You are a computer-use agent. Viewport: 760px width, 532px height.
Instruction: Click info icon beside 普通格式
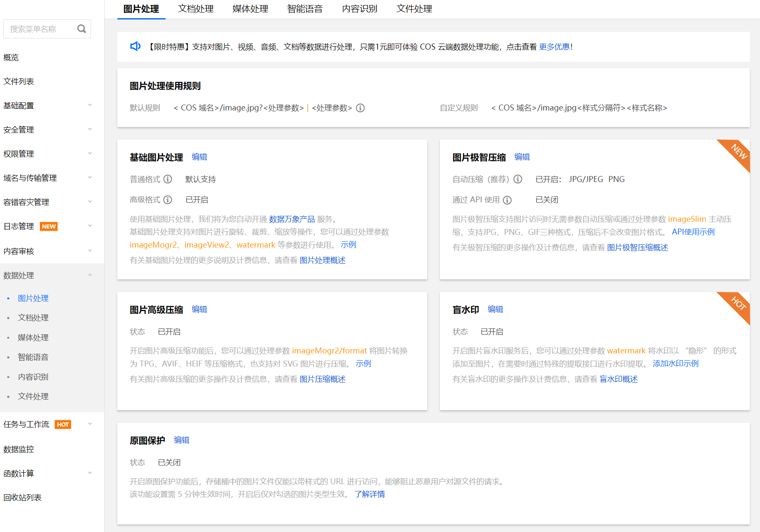click(168, 179)
